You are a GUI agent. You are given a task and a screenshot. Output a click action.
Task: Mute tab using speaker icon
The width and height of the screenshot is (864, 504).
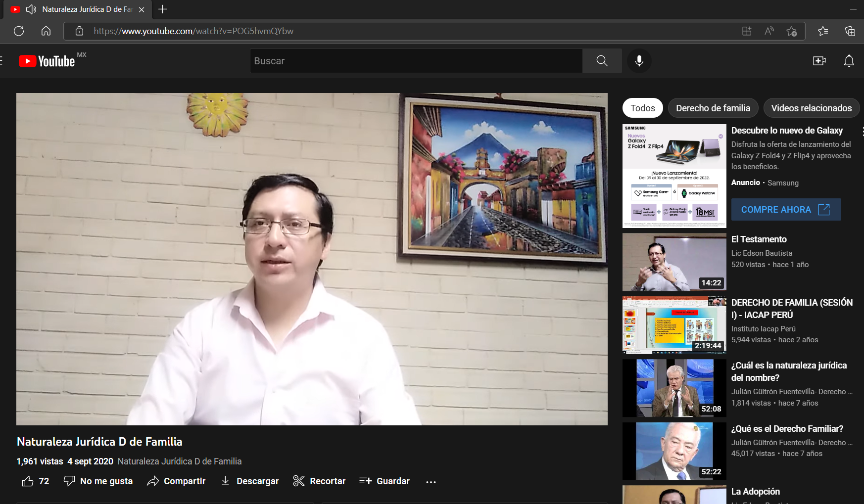(31, 9)
